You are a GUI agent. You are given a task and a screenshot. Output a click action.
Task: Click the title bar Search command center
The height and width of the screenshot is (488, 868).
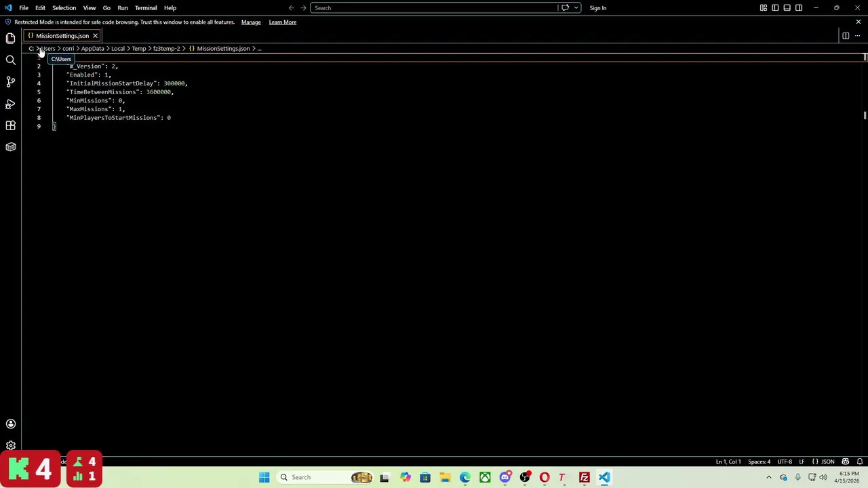[x=434, y=7]
